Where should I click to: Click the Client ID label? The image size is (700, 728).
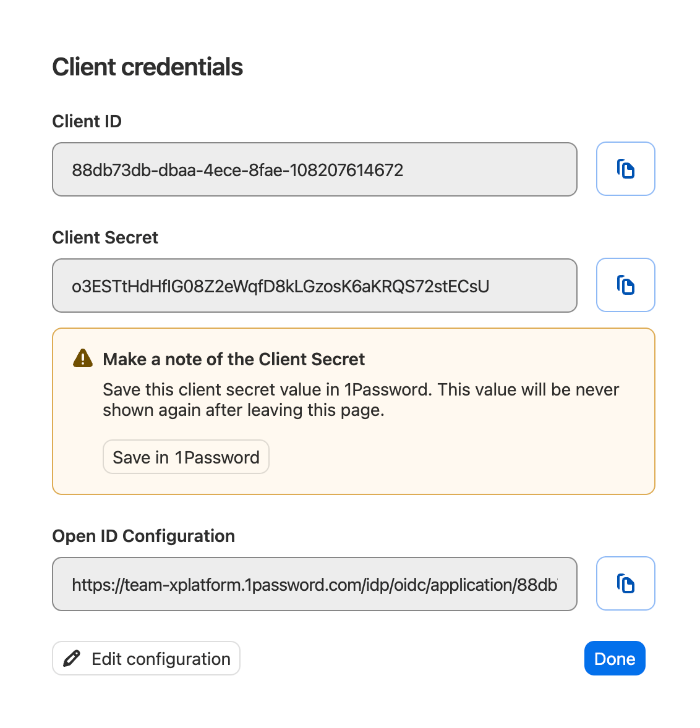pyautogui.click(x=87, y=121)
